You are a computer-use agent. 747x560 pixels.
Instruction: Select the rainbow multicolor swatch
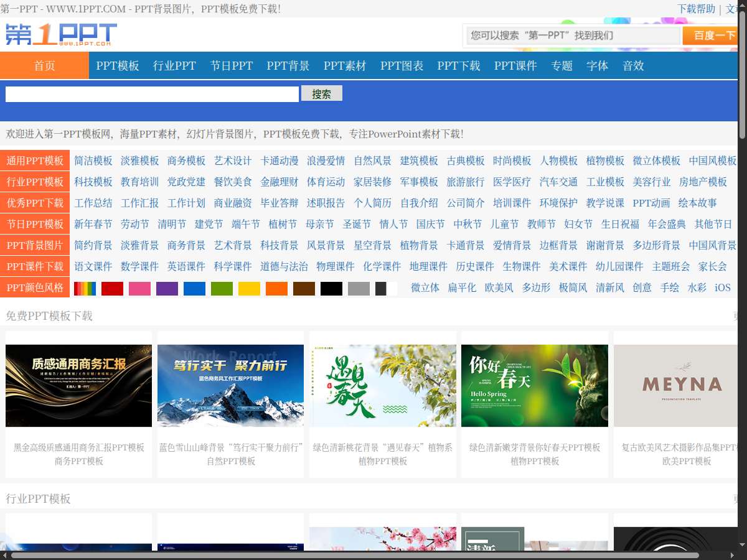pos(85,288)
